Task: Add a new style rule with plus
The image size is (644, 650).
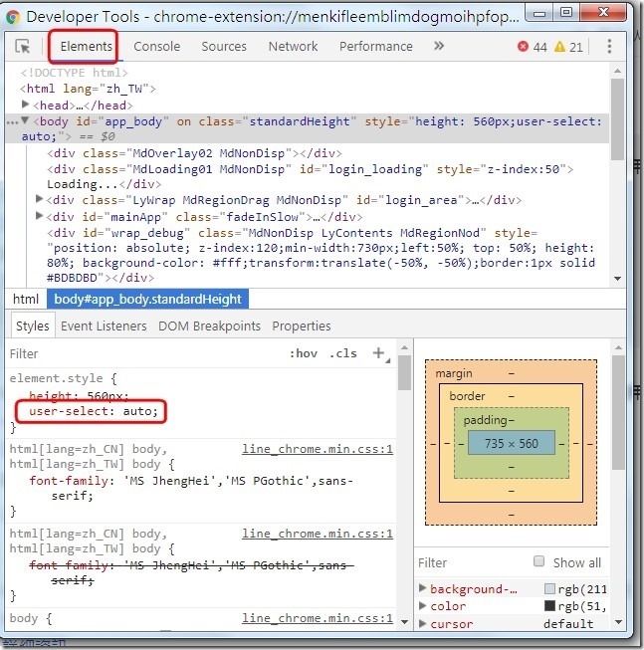Action: 379,353
